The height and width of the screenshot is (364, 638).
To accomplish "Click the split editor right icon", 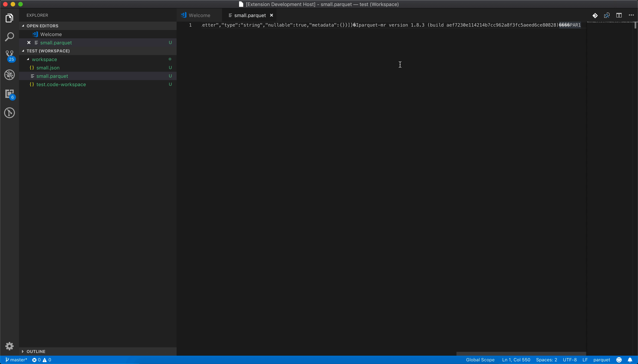I will tap(619, 15).
